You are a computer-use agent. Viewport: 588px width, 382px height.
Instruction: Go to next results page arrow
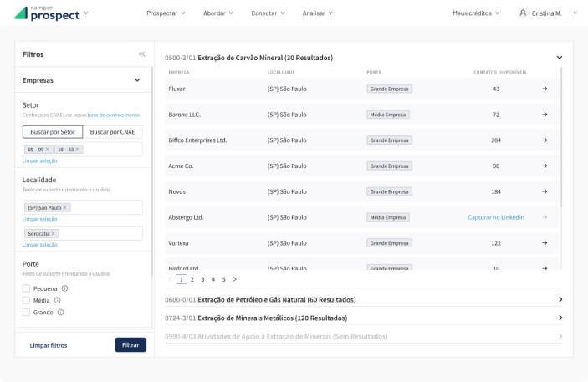tap(235, 279)
